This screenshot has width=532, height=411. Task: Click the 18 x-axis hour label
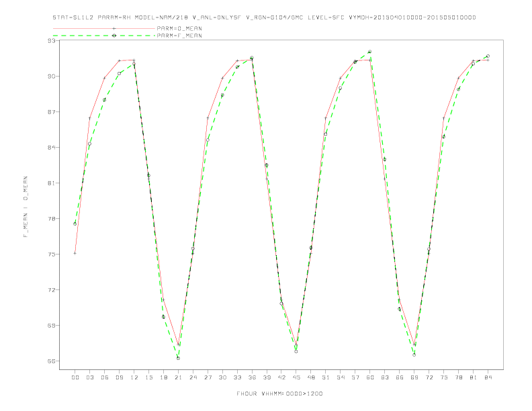[x=163, y=377]
